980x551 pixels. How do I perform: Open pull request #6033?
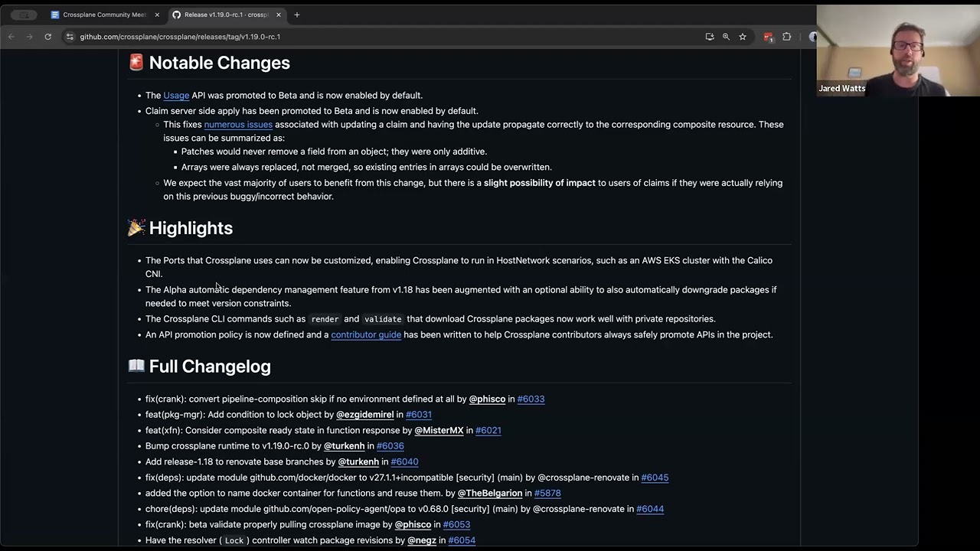click(531, 399)
